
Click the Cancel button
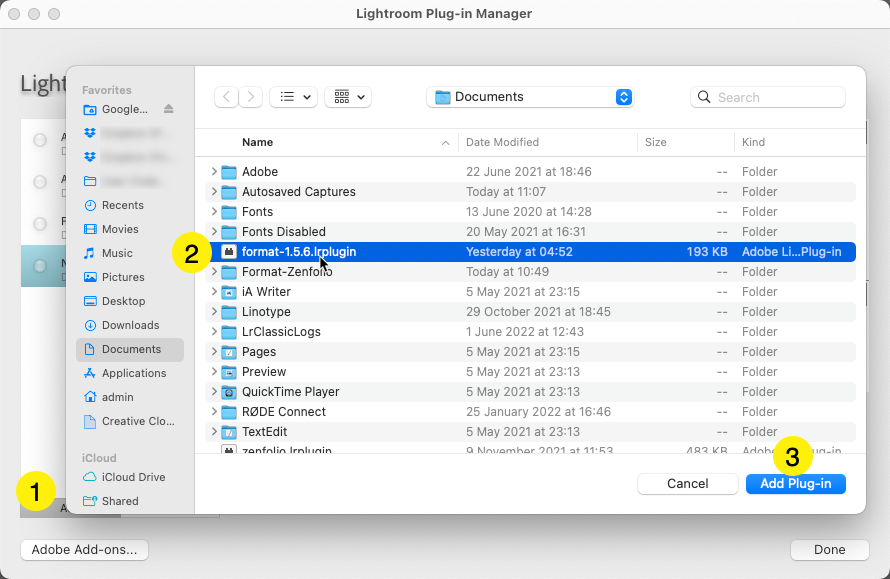pos(687,484)
